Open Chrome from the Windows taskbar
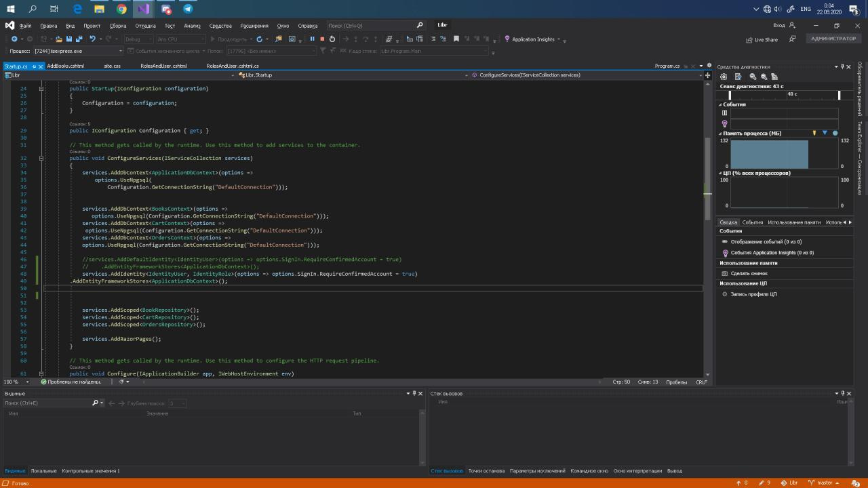Viewport: 868px width, 488px height. click(121, 9)
